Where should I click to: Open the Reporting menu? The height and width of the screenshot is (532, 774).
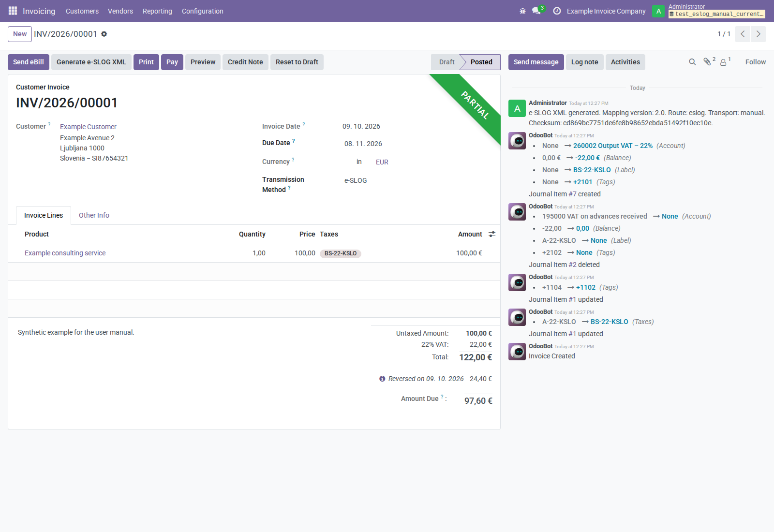[x=157, y=11]
